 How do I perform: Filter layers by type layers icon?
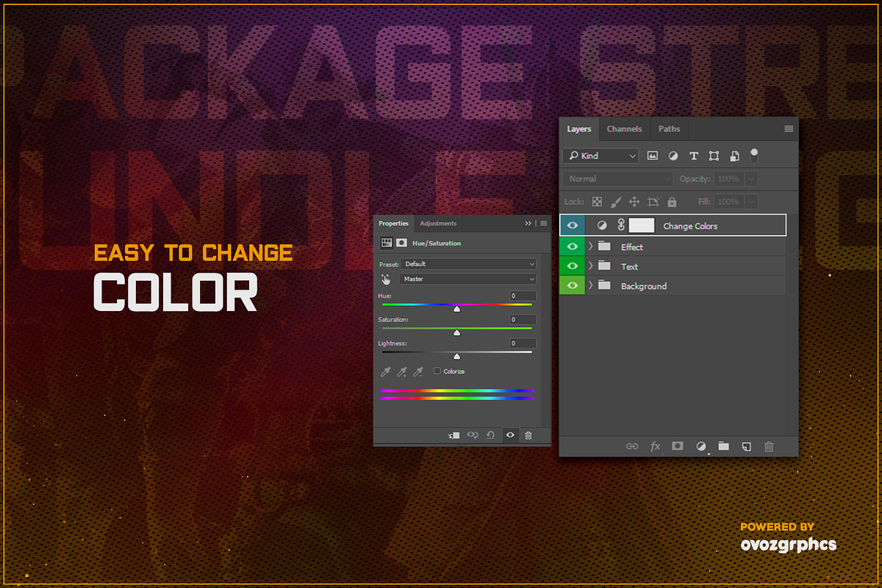[693, 156]
